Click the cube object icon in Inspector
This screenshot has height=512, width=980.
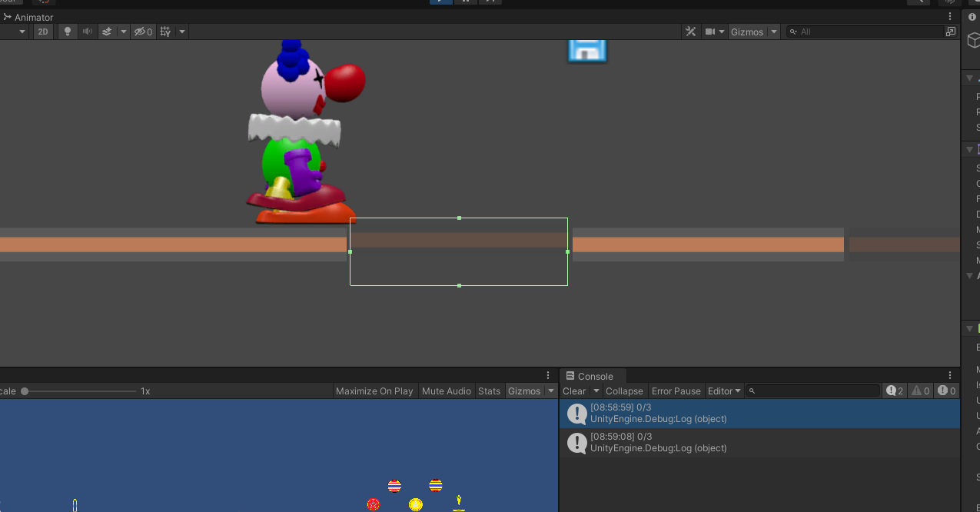(x=974, y=40)
